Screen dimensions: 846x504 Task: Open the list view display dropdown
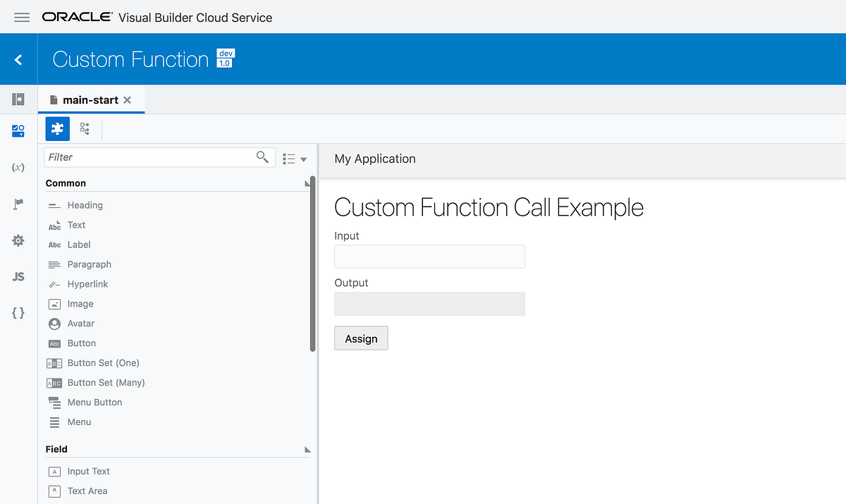(x=295, y=157)
